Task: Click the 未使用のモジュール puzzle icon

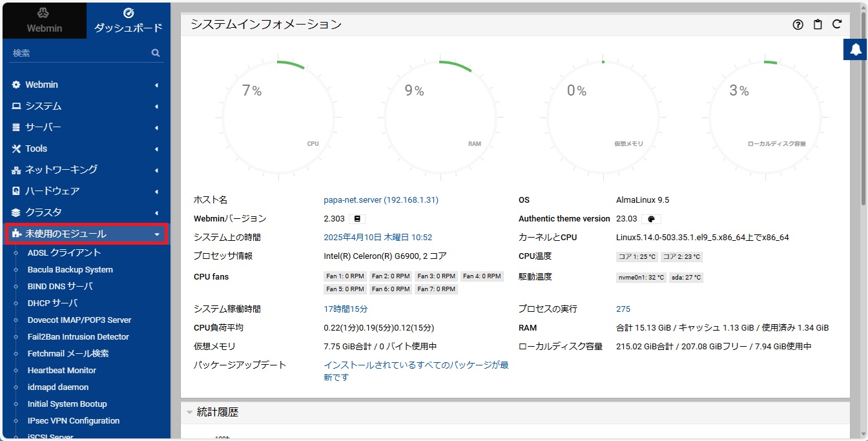Action: click(16, 234)
